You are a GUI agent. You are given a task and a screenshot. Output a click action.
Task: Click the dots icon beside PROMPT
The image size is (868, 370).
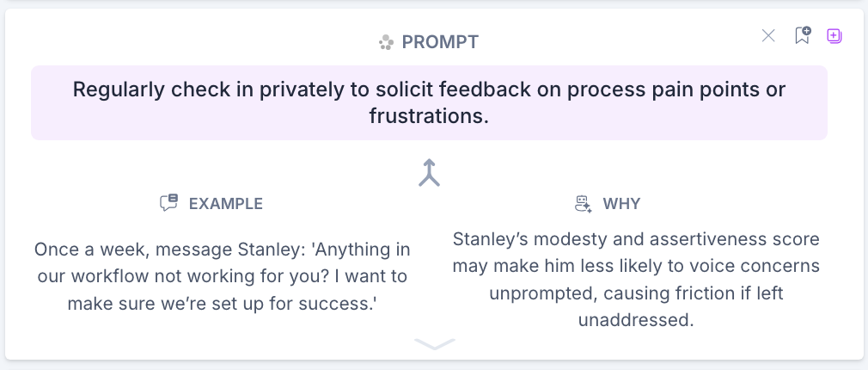pos(387,42)
